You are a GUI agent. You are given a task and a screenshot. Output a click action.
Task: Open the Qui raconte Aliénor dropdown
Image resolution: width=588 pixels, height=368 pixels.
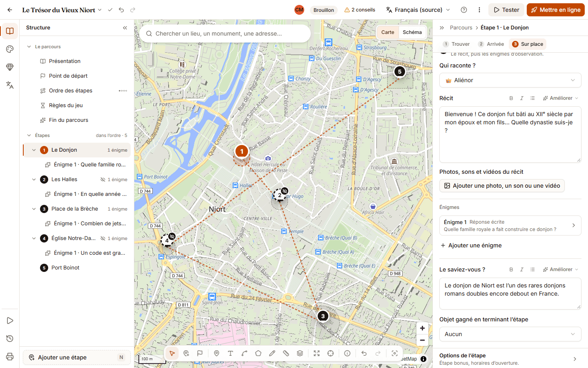tap(510, 80)
